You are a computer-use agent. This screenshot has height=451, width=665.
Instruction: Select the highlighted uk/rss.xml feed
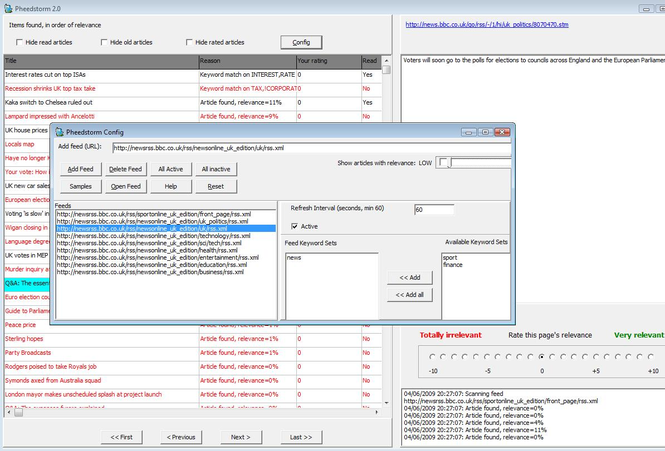165,229
